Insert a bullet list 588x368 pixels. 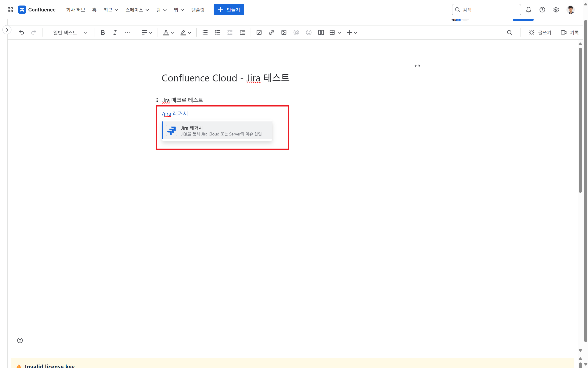click(205, 32)
